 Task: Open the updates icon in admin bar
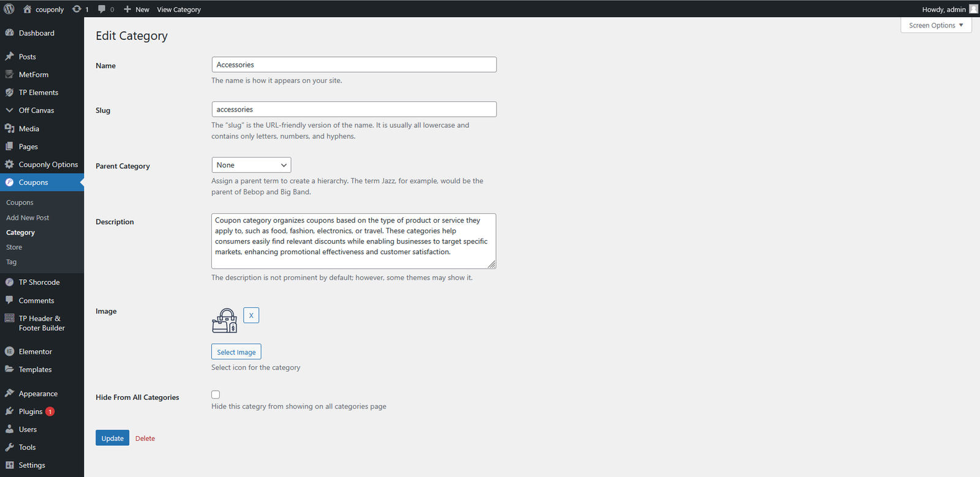tap(77, 9)
